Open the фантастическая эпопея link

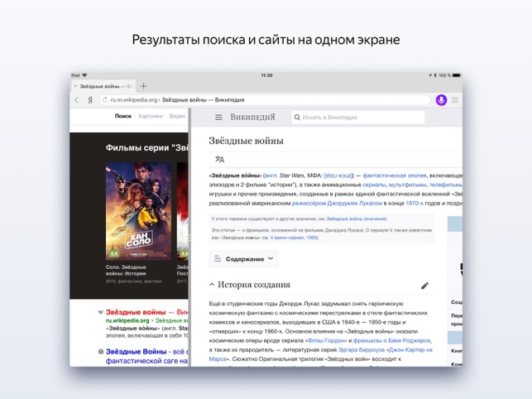click(395, 175)
